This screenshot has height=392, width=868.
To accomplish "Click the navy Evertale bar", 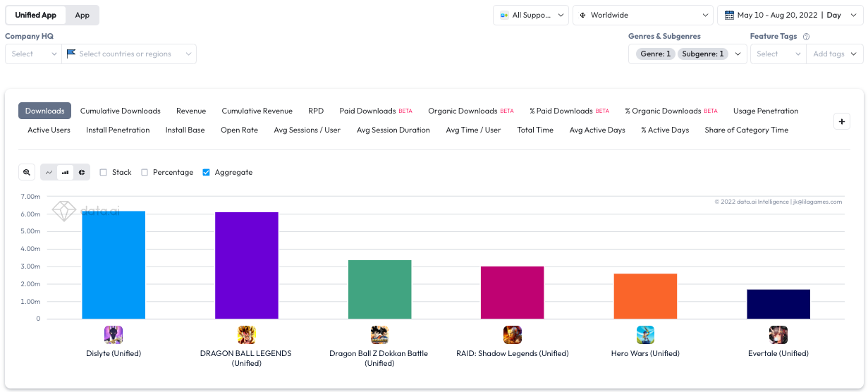I will (x=778, y=304).
